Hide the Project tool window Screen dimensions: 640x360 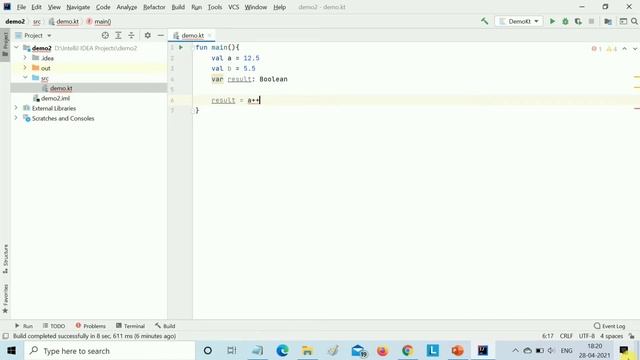pos(160,36)
